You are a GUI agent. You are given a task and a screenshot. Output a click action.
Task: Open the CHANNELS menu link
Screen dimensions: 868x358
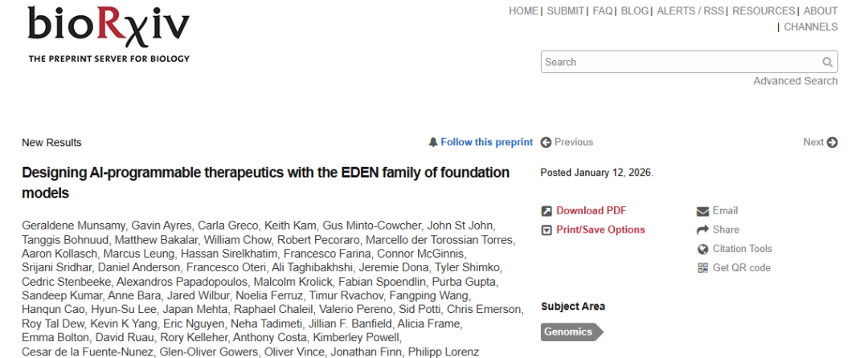pyautogui.click(x=810, y=27)
